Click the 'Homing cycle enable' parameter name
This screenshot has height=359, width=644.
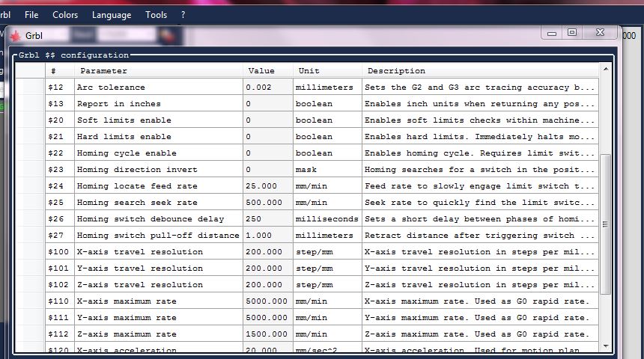[x=127, y=153]
